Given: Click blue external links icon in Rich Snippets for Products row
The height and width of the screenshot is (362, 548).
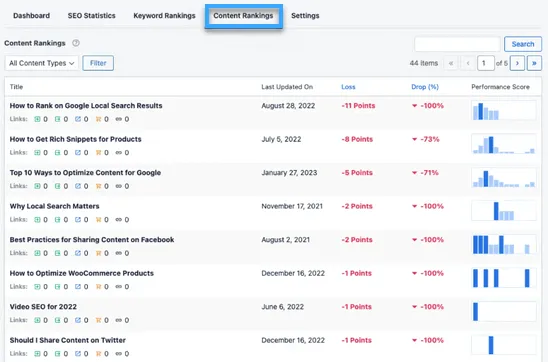Looking at the screenshot, I should pos(78,153).
